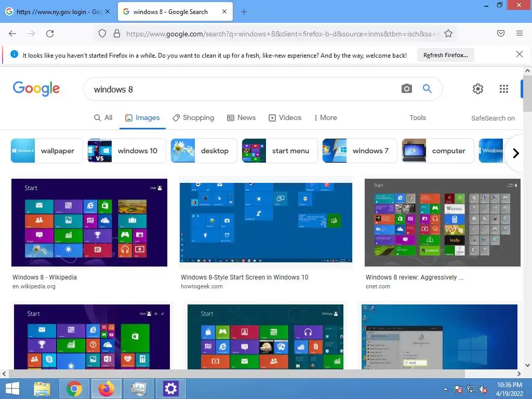The width and height of the screenshot is (532, 399).
Task: Go back to the previous page
Action: point(12,34)
